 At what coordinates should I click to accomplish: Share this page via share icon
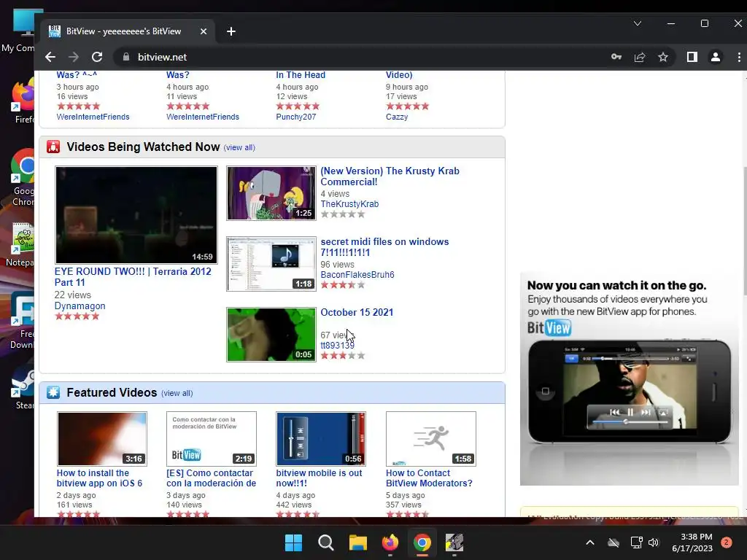click(640, 57)
